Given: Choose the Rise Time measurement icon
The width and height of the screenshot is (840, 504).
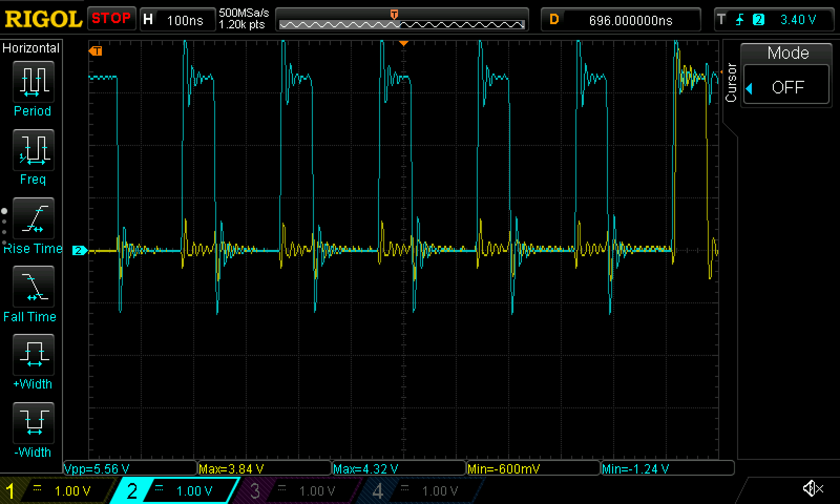Looking at the screenshot, I should [33, 218].
